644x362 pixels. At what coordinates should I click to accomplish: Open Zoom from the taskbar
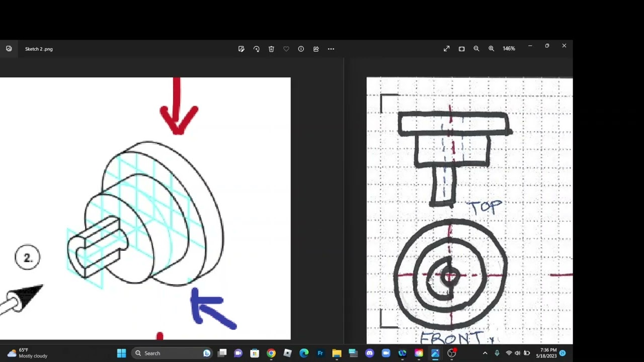click(386, 353)
